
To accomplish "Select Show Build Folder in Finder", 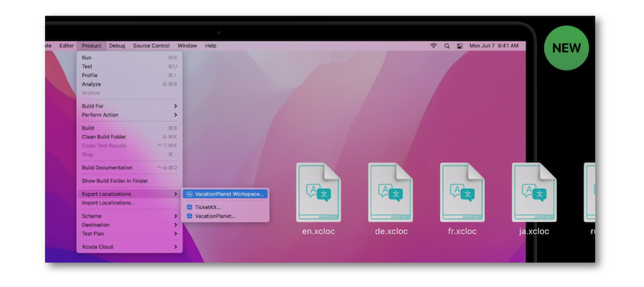I will [129, 181].
